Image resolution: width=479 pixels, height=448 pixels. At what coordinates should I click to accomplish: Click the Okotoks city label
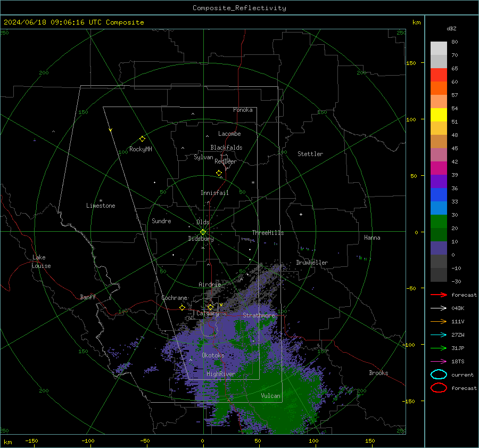(x=213, y=355)
